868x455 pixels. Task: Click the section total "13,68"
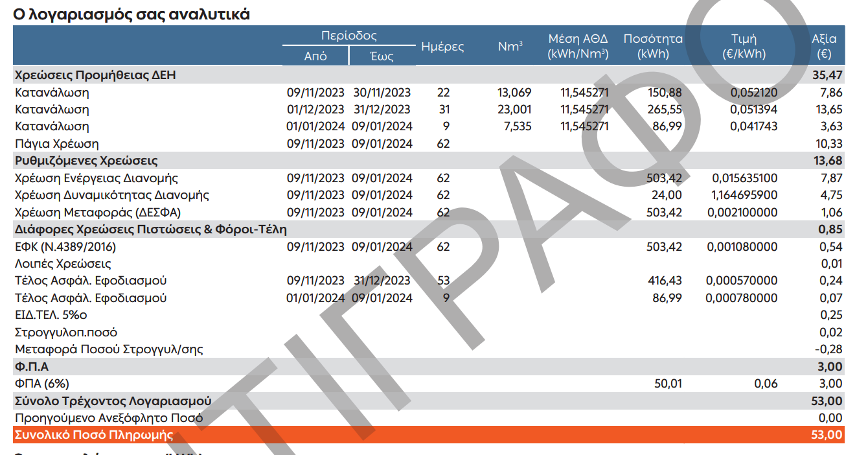(828, 161)
